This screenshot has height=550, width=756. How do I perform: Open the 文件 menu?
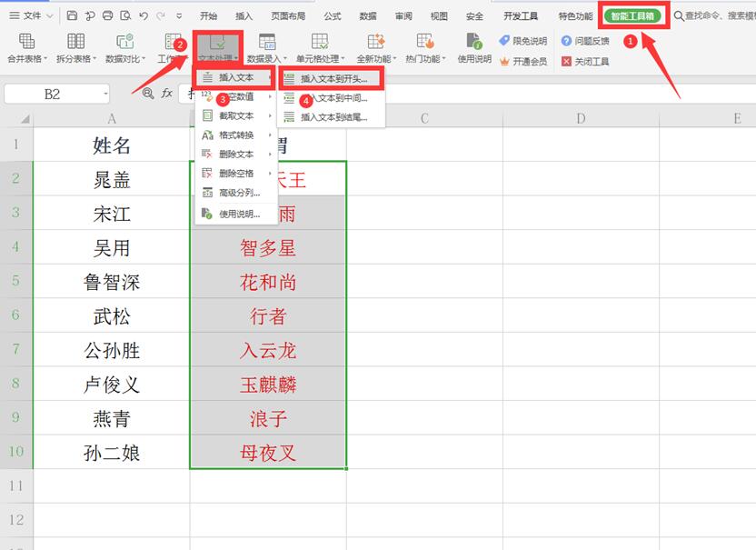(31, 15)
